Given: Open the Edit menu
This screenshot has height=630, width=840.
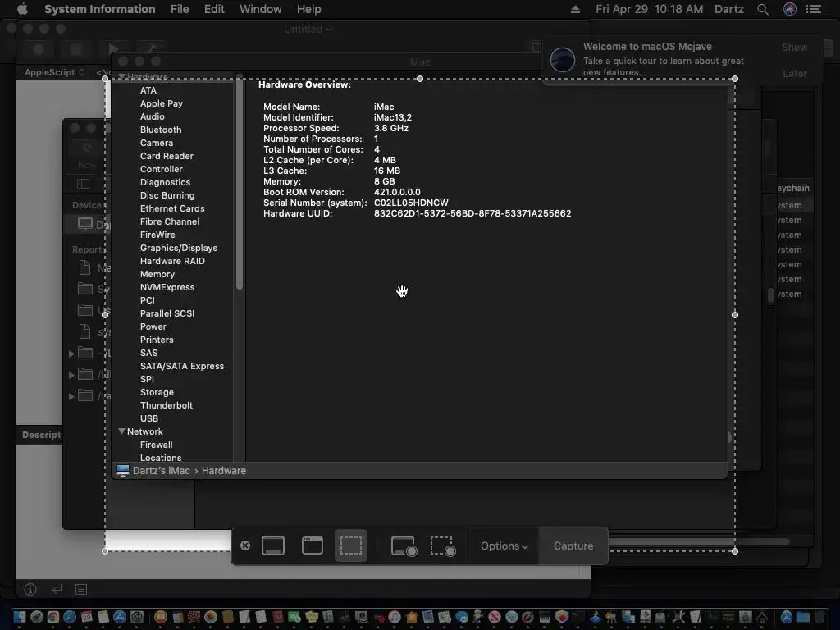Looking at the screenshot, I should tap(214, 9).
